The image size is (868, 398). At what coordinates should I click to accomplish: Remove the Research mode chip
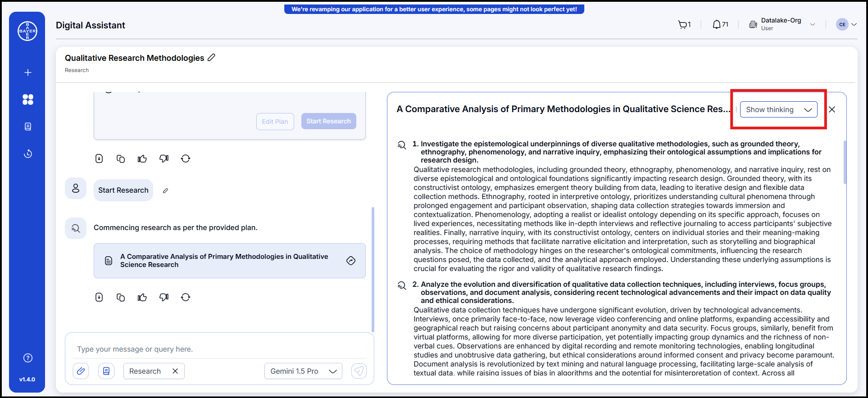click(x=175, y=371)
